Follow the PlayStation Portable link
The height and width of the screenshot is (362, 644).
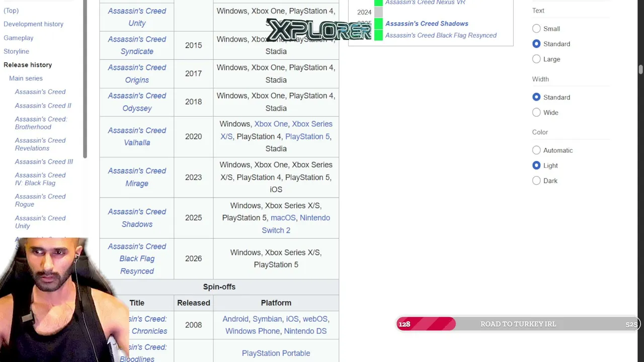[x=276, y=353]
